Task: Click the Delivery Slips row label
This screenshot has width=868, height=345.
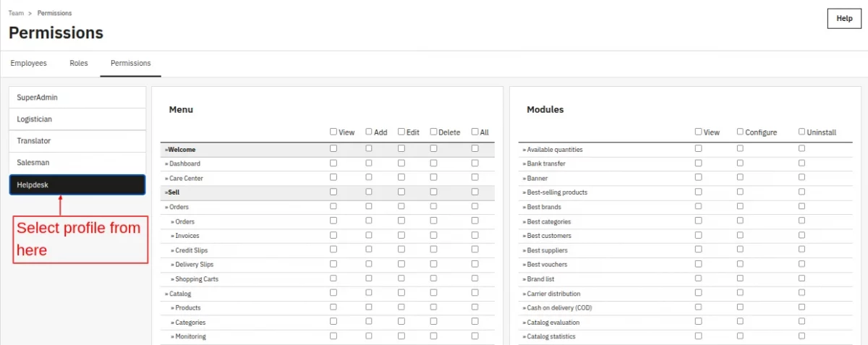Action: 192,265
